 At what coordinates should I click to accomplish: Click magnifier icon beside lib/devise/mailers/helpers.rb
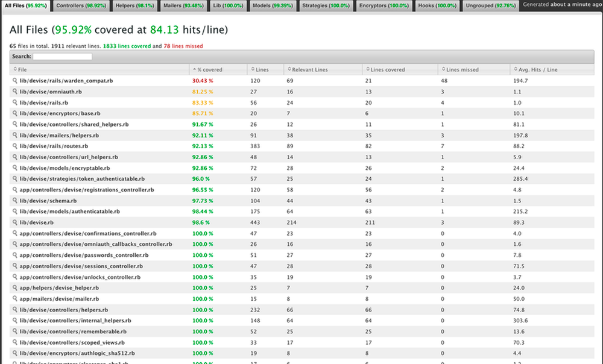[15, 136]
